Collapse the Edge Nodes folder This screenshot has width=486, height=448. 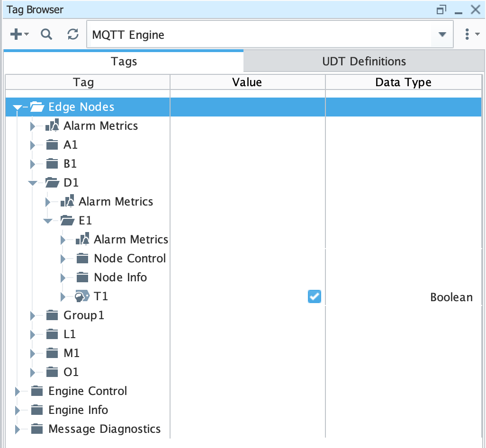(18, 108)
